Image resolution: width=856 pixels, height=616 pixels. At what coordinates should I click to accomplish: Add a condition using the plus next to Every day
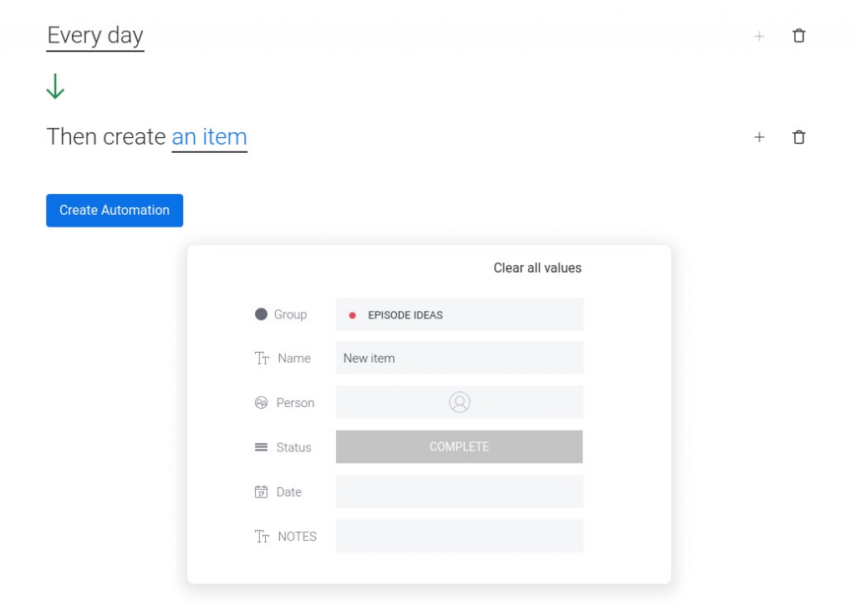(759, 36)
